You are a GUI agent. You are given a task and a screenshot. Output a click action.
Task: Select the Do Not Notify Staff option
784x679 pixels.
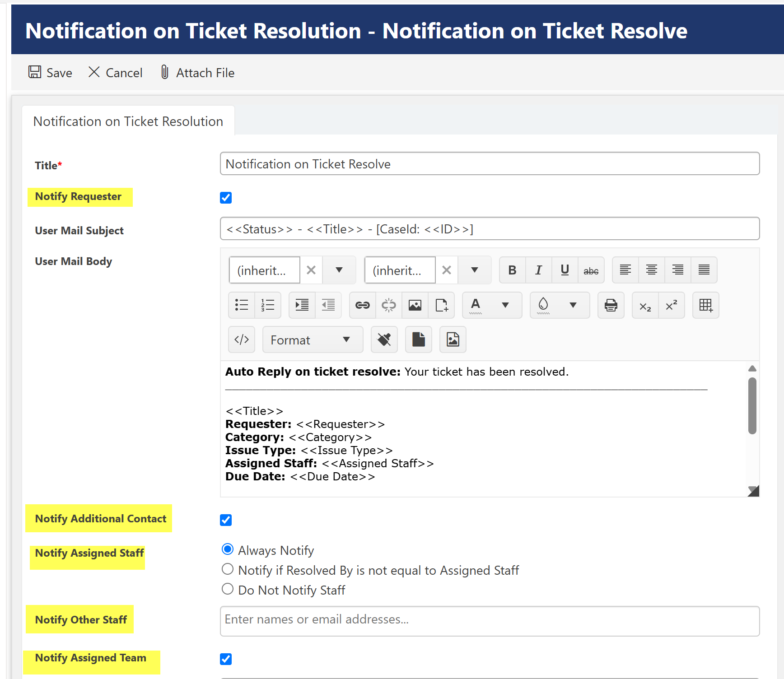(x=228, y=589)
